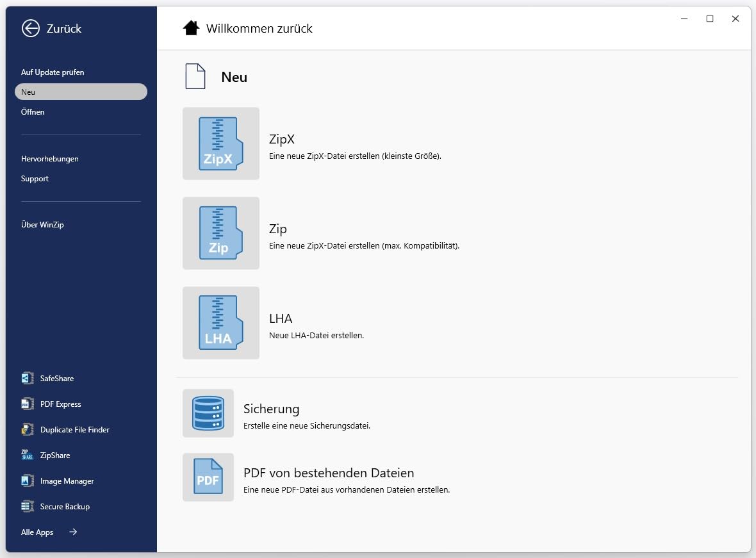
Task: Click the PDF von bestehenden Dateien heading
Action: (329, 473)
